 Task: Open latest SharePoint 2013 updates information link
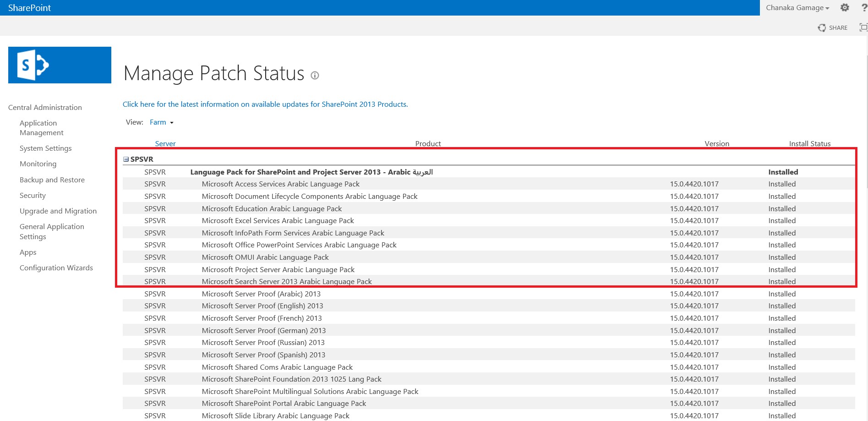point(265,104)
